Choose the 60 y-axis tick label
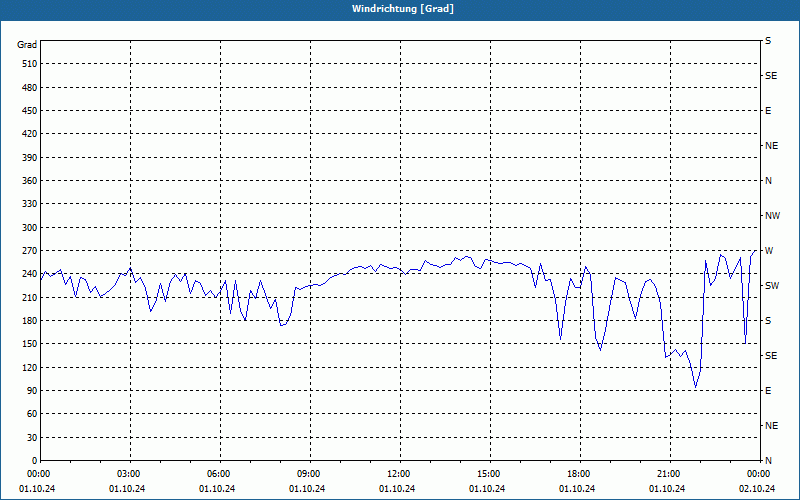This screenshot has width=800, height=500. click(32, 414)
